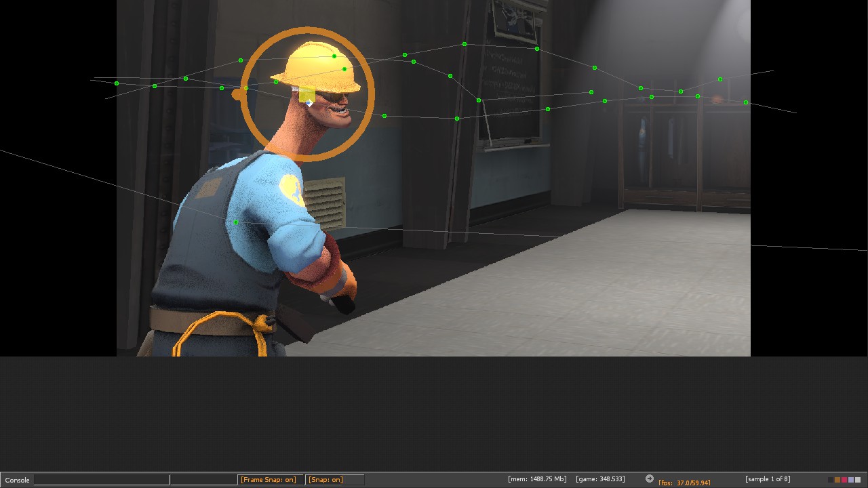868x488 pixels.
Task: Click the sample 1 of 8 indicator
Action: point(768,479)
